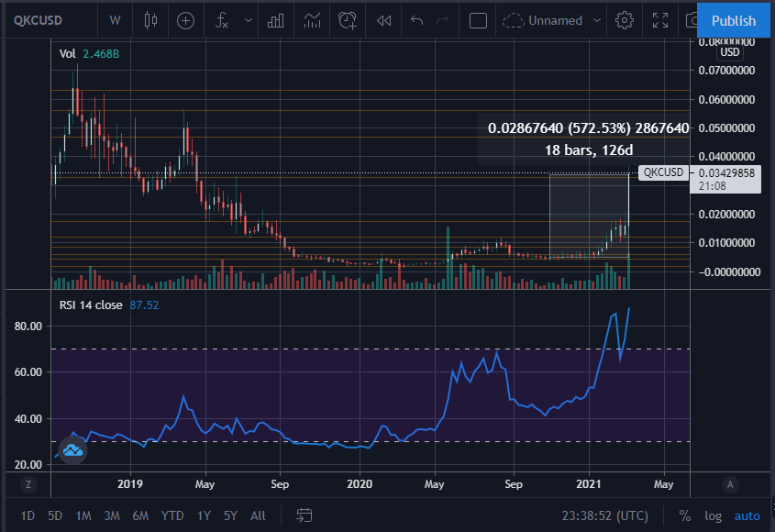The height and width of the screenshot is (532, 775).
Task: Open the indicators fx menu
Action: pos(222,20)
